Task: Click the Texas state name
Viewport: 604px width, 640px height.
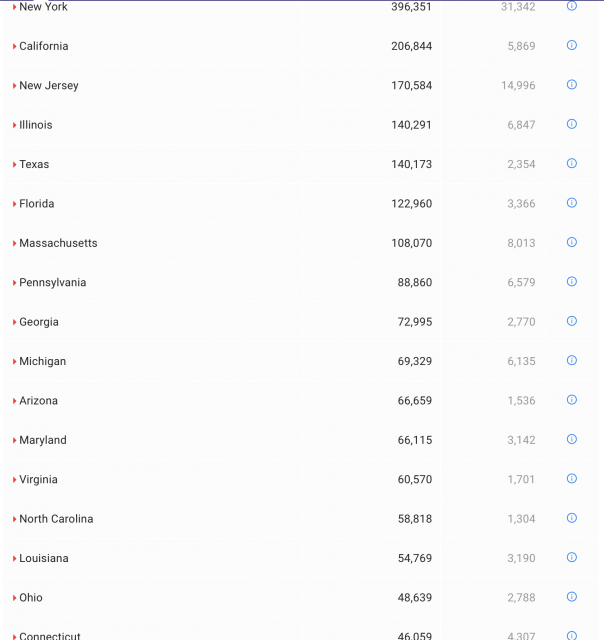Action: coord(34,164)
